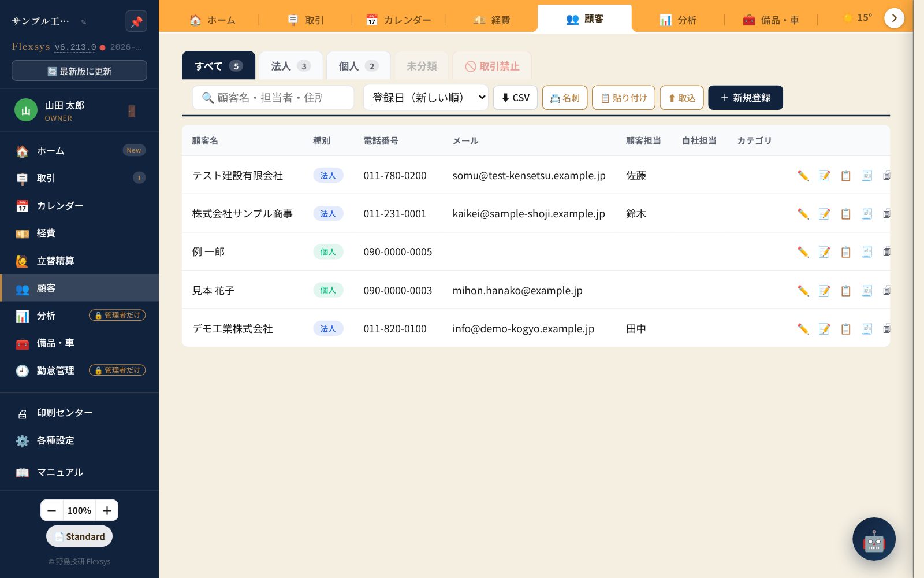Image resolution: width=924 pixels, height=578 pixels.
Task: Expand the top tab bar right chevron
Action: click(894, 18)
